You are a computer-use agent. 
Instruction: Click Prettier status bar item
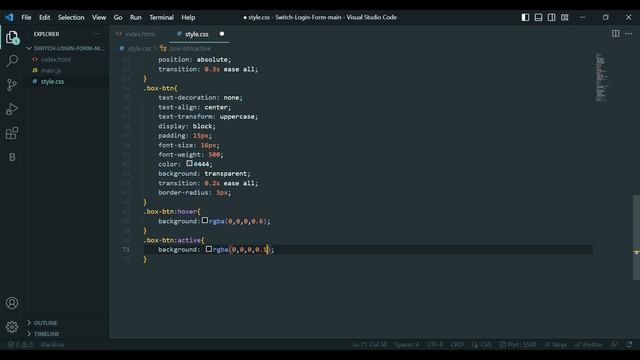click(589, 344)
